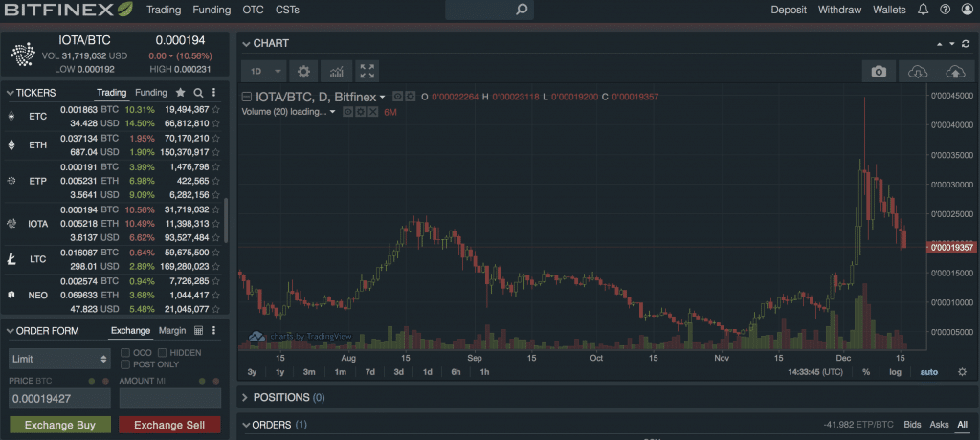Collapse the ORDER FORM panel
Viewport: 980px width, 440px height.
(11, 331)
